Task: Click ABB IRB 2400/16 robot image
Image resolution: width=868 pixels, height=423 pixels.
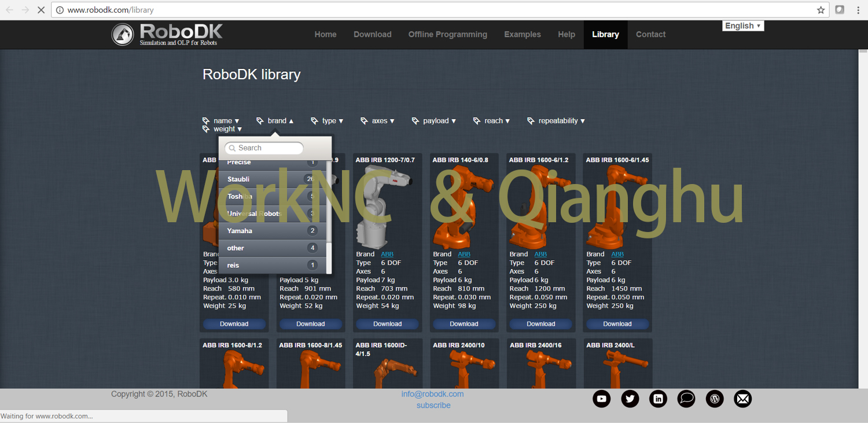Action: point(549,369)
